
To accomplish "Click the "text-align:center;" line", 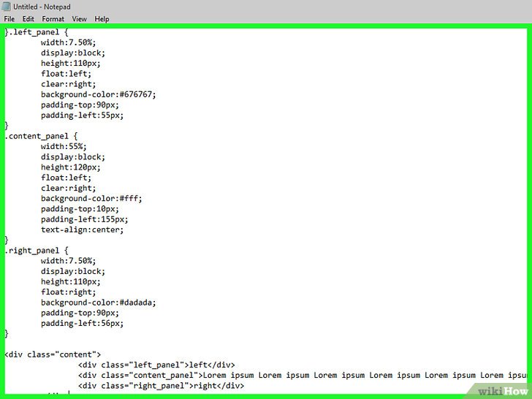I will [82, 229].
